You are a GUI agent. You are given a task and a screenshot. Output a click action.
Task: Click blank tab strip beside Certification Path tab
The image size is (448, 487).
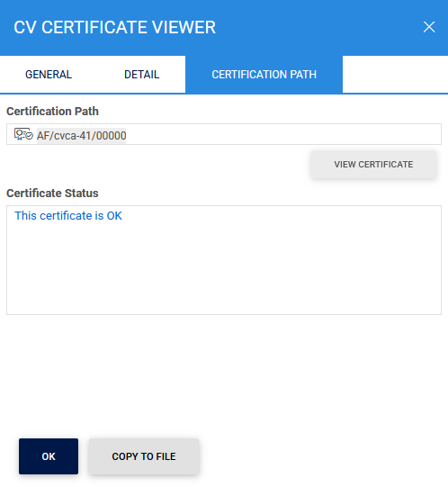point(395,75)
